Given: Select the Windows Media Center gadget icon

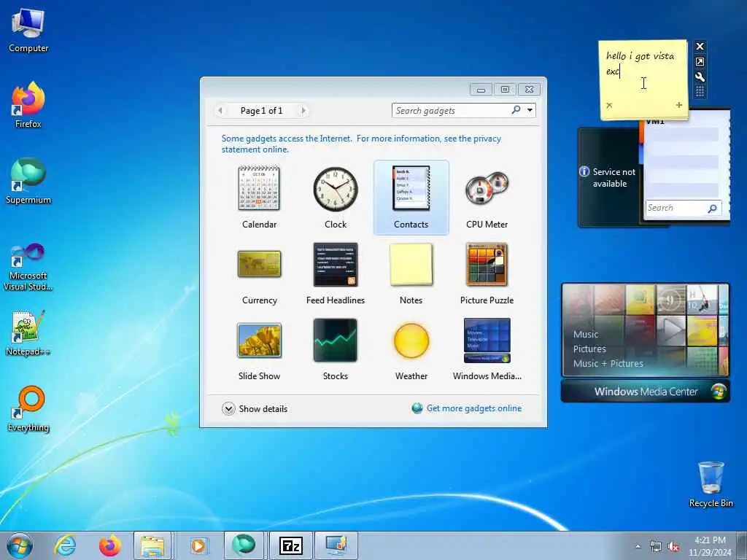Looking at the screenshot, I should (487, 340).
